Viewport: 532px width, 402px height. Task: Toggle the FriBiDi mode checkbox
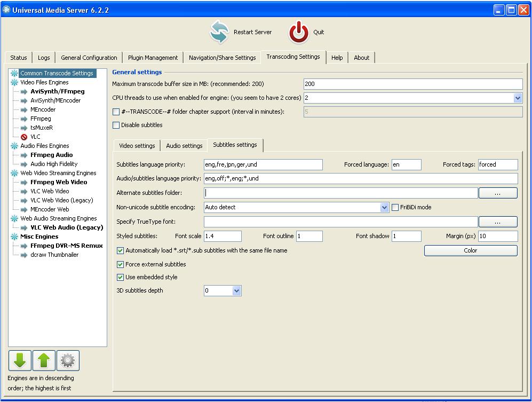pos(395,207)
